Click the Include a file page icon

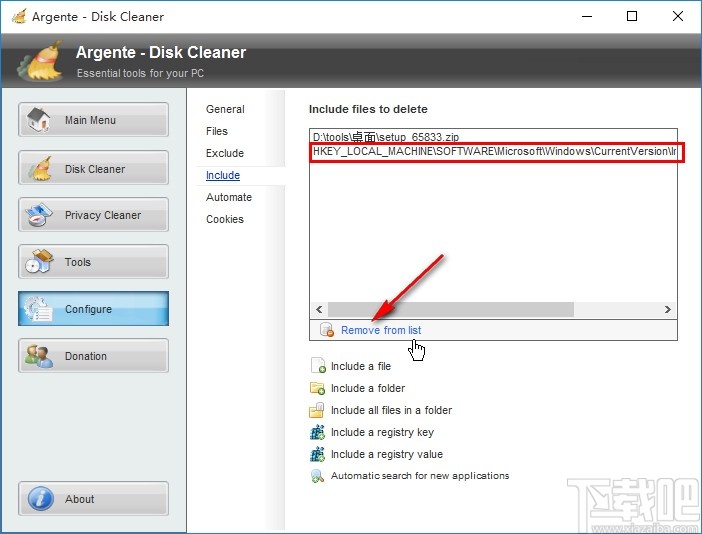pos(318,365)
